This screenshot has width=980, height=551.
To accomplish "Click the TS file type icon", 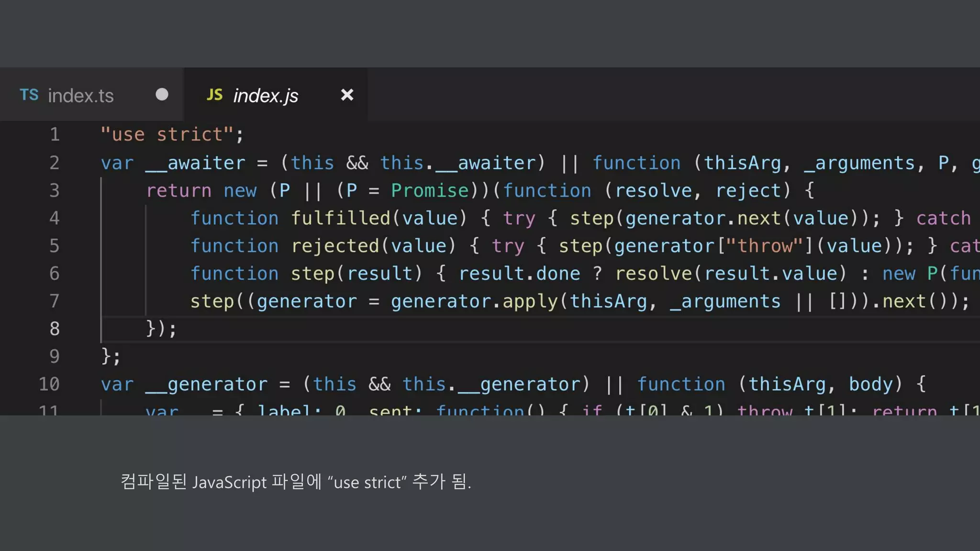I will 29,95.
